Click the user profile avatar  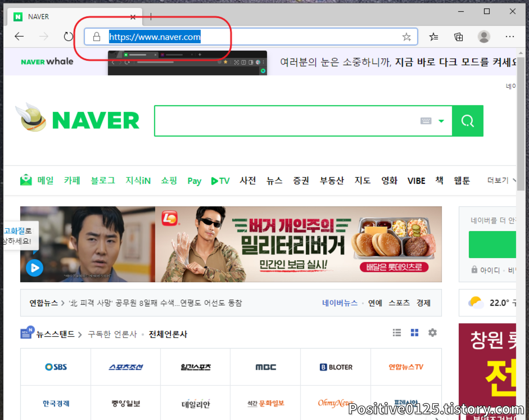point(484,37)
